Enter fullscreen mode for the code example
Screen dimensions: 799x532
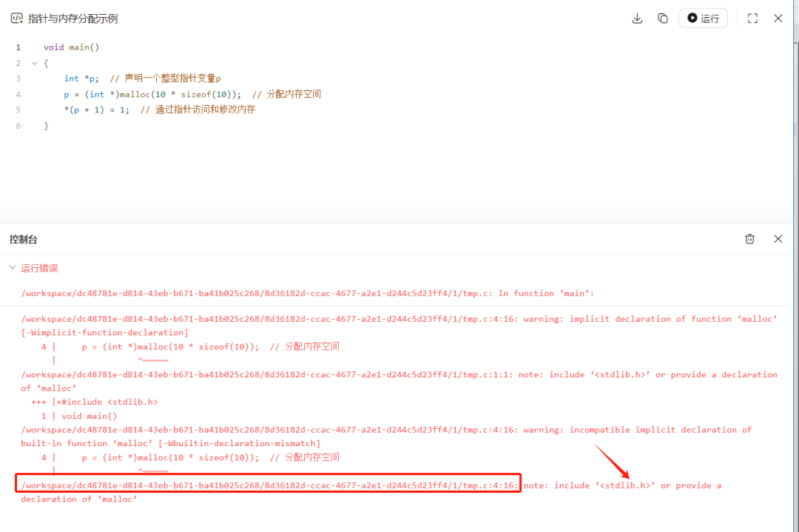(x=752, y=18)
